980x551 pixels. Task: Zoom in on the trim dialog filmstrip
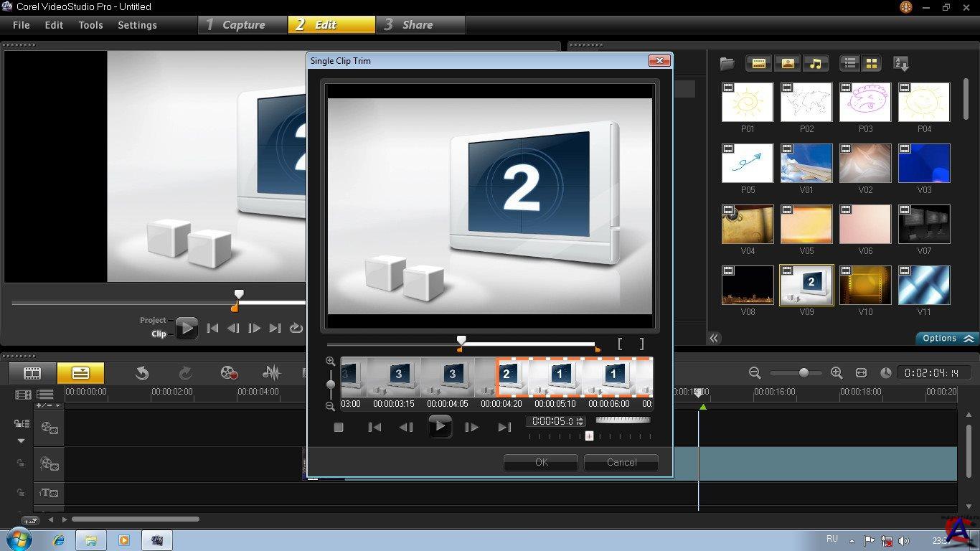(330, 362)
